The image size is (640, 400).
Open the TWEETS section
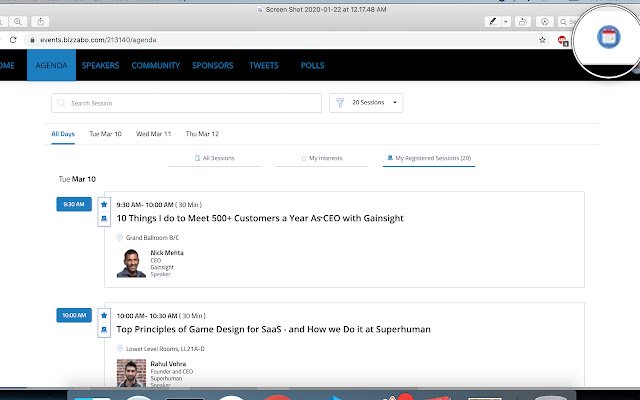[x=264, y=65]
